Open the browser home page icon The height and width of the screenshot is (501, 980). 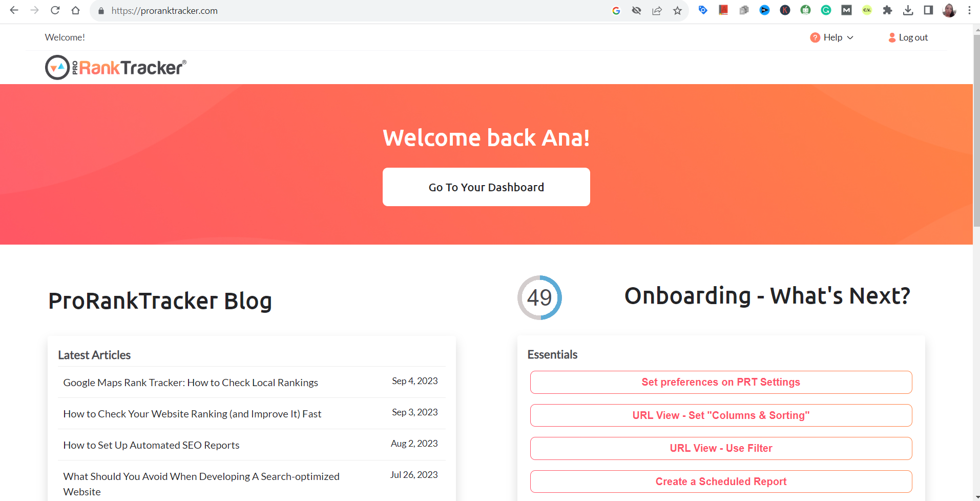(75, 10)
